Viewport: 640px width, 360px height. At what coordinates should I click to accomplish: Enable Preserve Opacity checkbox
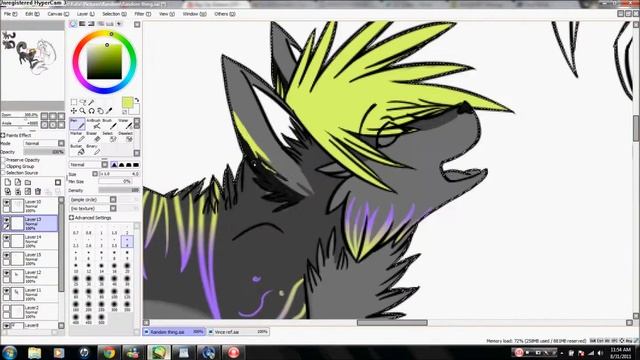(3, 160)
